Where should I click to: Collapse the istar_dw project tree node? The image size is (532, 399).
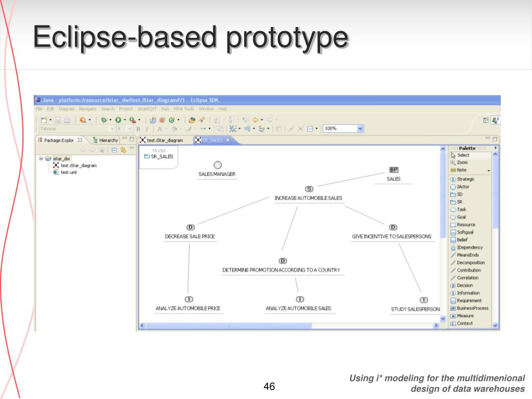click(x=41, y=158)
